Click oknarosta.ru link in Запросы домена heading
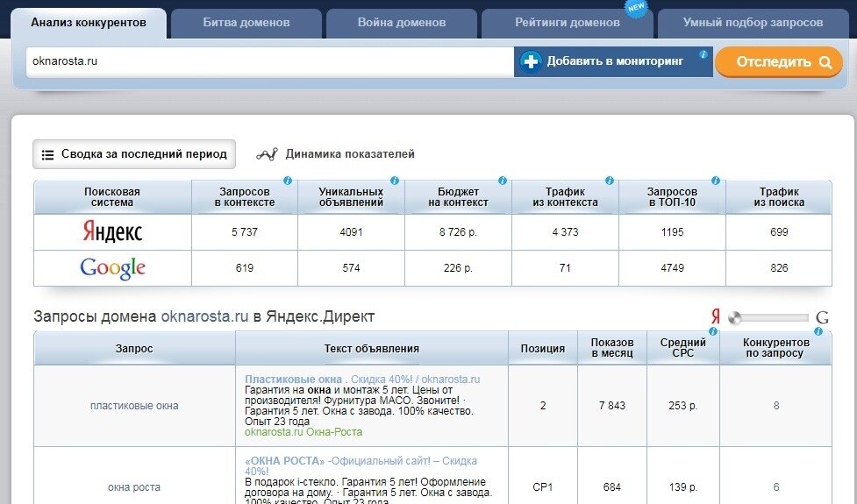Image resolution: width=857 pixels, height=504 pixels. click(204, 316)
